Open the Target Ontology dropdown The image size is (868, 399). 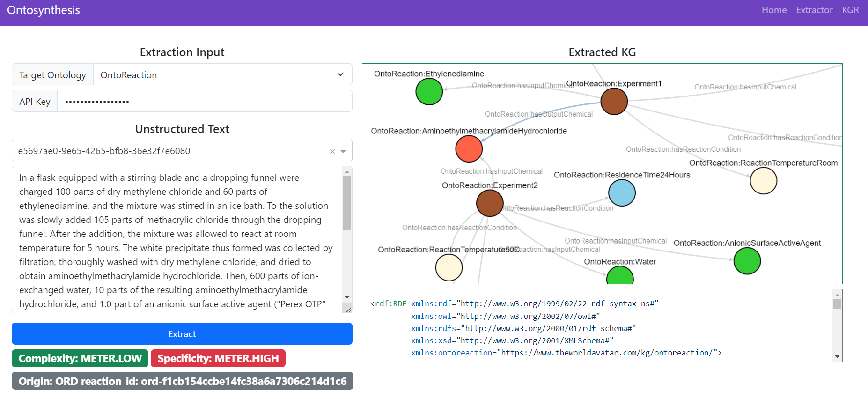coord(222,75)
